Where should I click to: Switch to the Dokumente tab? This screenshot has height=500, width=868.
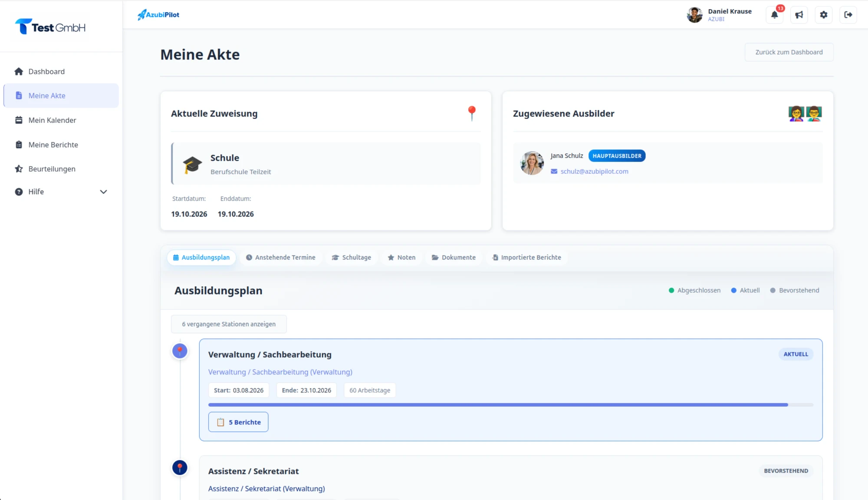[454, 257]
